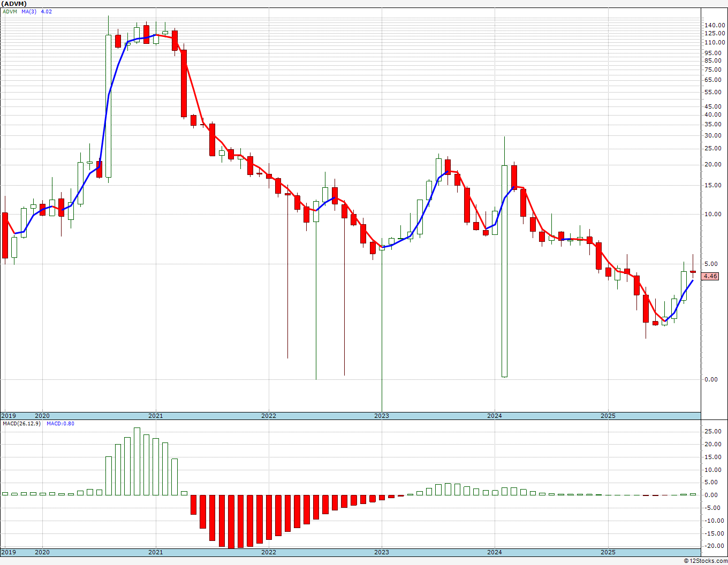This screenshot has height=565, width=728.
Task: Click 2021 on the price chart timeline
Action: [155, 416]
